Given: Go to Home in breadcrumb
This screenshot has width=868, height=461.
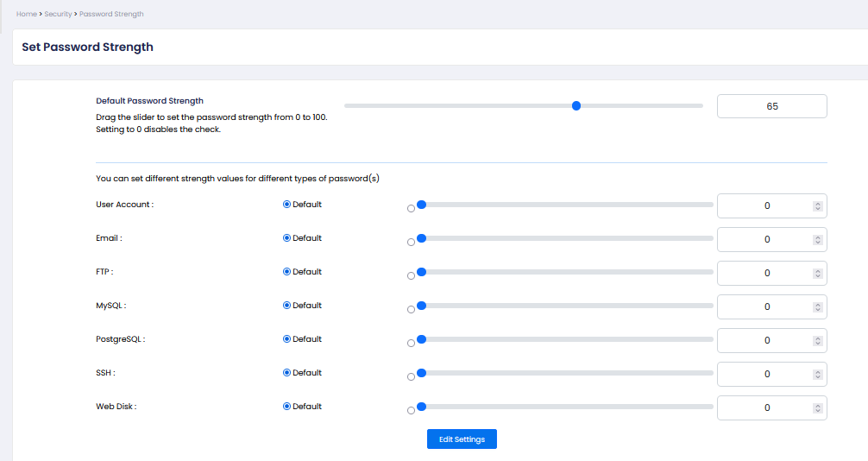Looking at the screenshot, I should 26,15.
